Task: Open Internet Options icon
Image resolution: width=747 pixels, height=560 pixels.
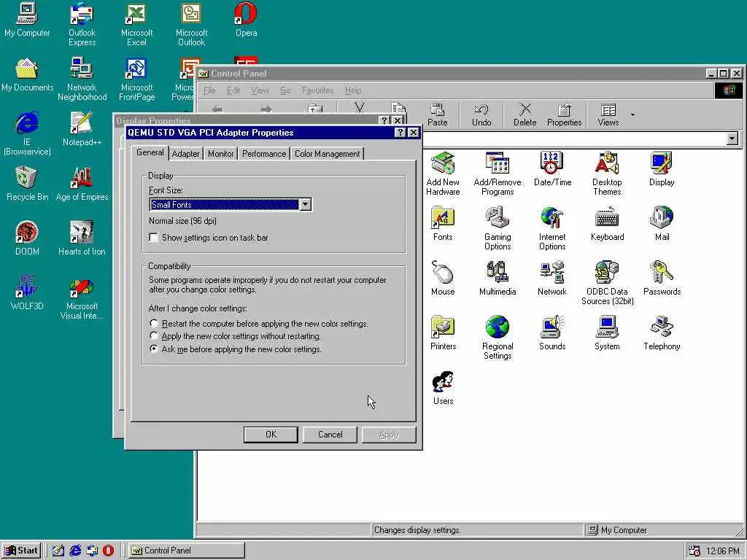Action: point(552,228)
